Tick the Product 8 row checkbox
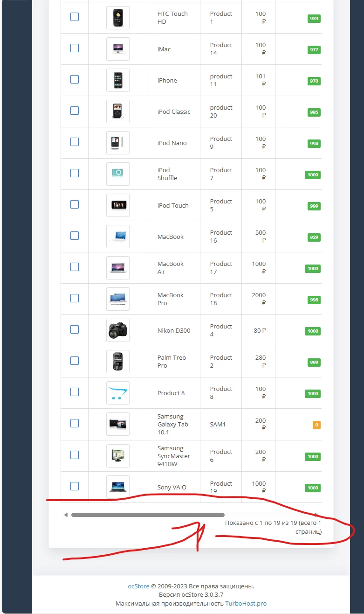This screenshot has width=364, height=614. tap(75, 392)
